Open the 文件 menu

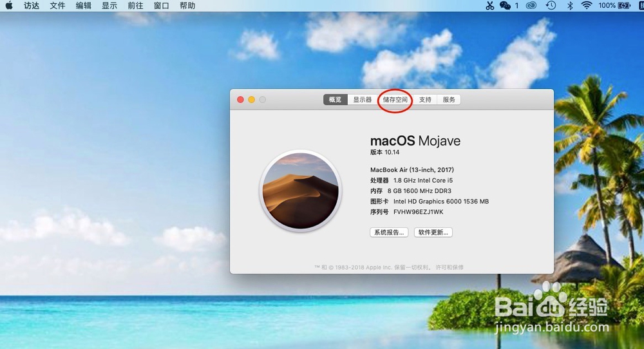[x=57, y=6]
